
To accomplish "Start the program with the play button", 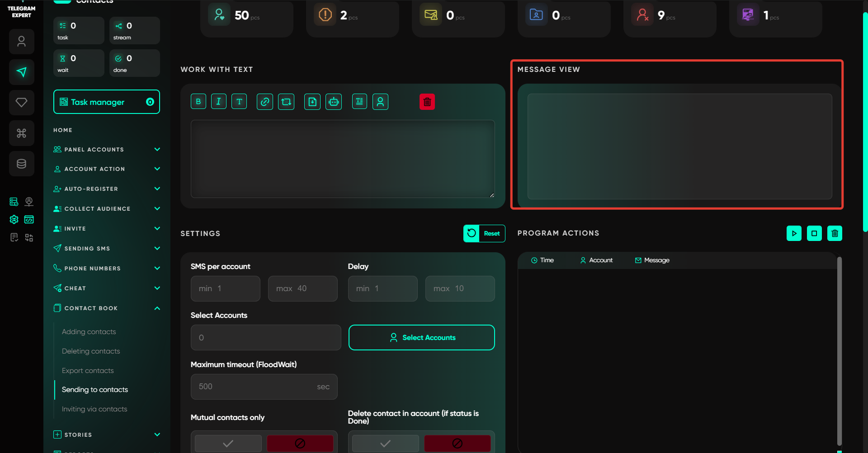I will [x=794, y=233].
